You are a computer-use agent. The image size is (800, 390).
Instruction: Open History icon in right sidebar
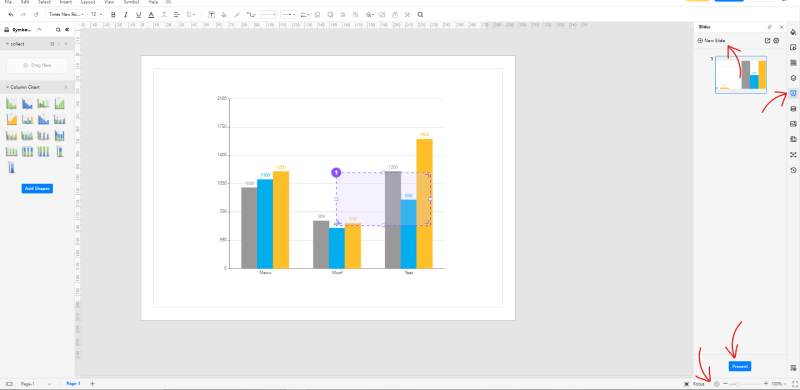click(793, 170)
